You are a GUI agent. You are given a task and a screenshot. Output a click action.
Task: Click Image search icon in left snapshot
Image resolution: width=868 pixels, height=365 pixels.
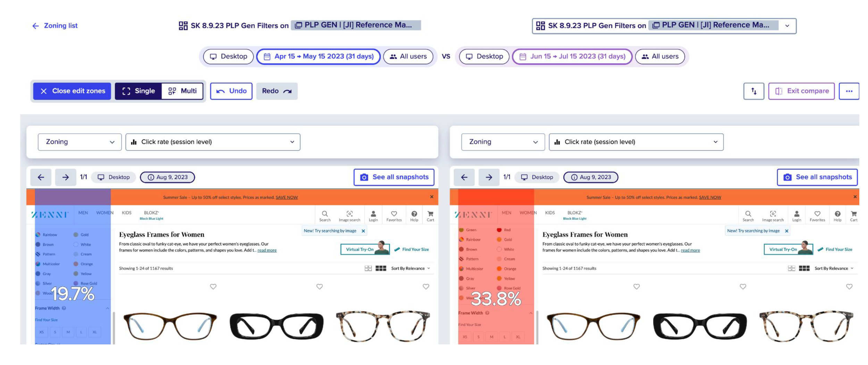point(349,216)
